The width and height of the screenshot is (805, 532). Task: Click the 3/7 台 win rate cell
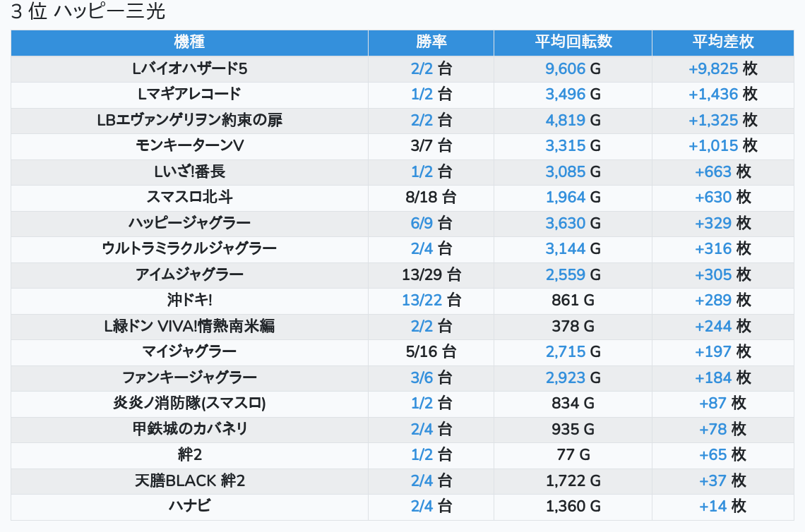[431, 145]
